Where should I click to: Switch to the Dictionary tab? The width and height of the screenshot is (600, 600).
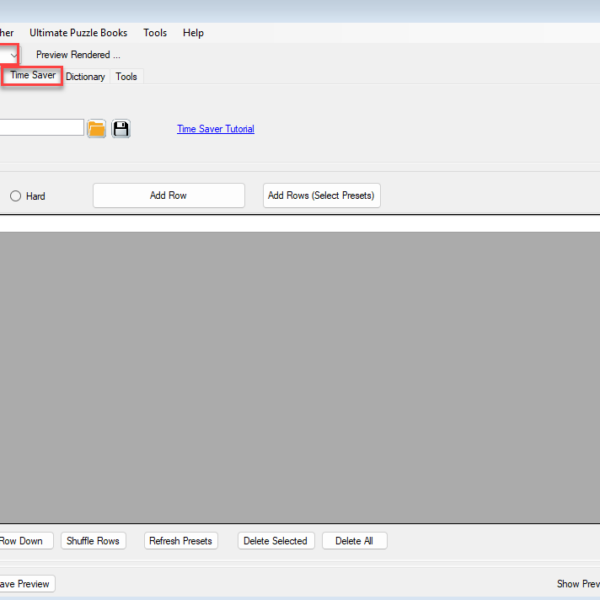coord(85,77)
